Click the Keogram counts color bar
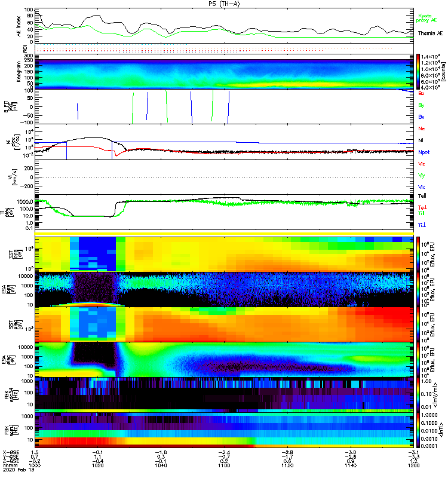The image size is (448, 478). (x=418, y=72)
